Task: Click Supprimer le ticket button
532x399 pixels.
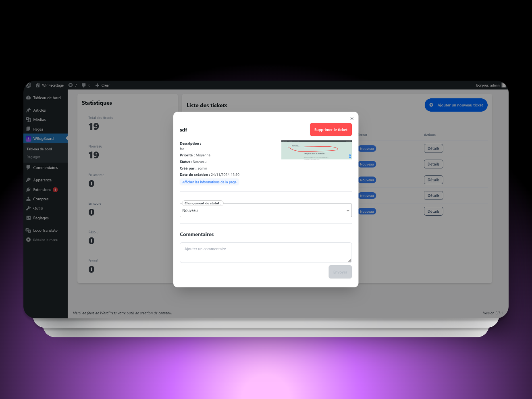Action: [x=331, y=130]
